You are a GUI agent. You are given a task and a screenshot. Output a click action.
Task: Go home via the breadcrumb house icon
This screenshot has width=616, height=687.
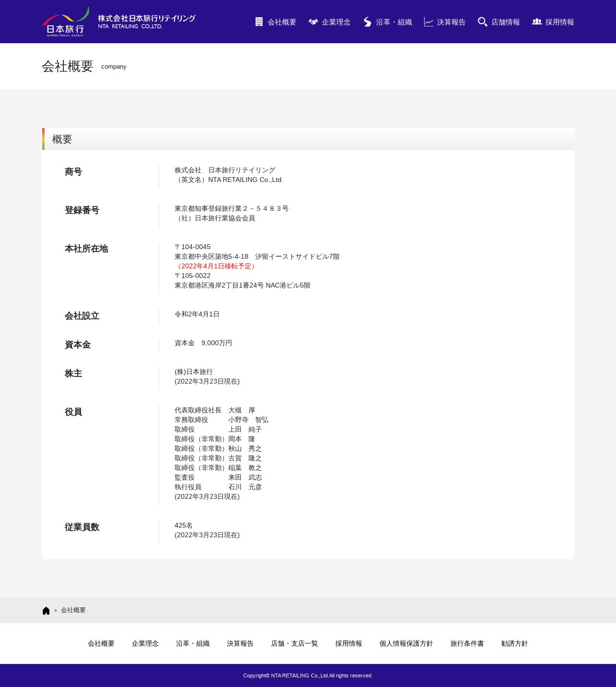(x=46, y=611)
